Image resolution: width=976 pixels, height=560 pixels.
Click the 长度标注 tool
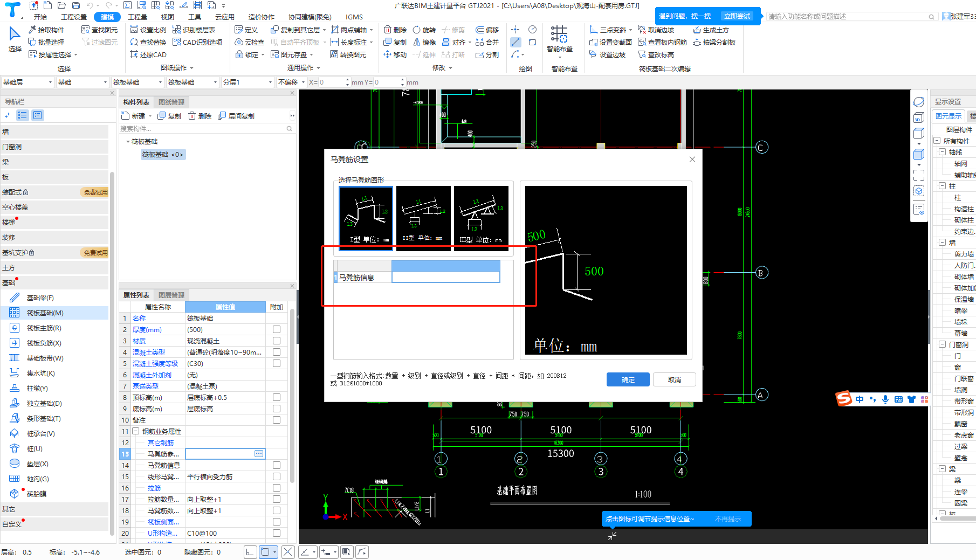click(x=352, y=42)
